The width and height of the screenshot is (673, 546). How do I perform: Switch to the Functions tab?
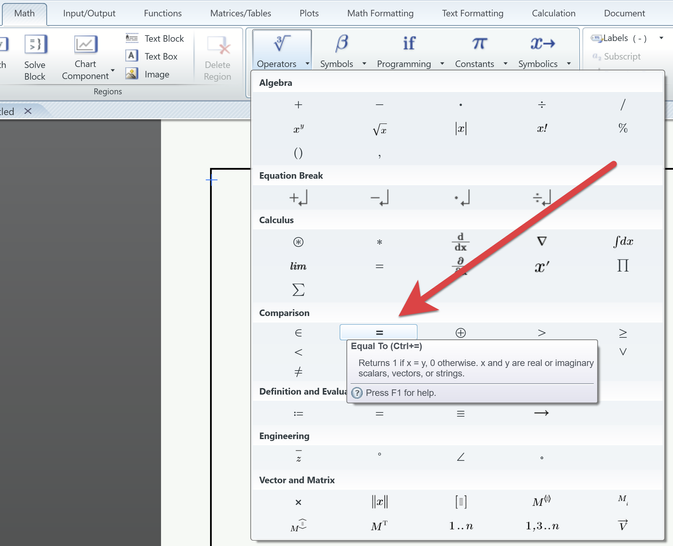pyautogui.click(x=163, y=13)
